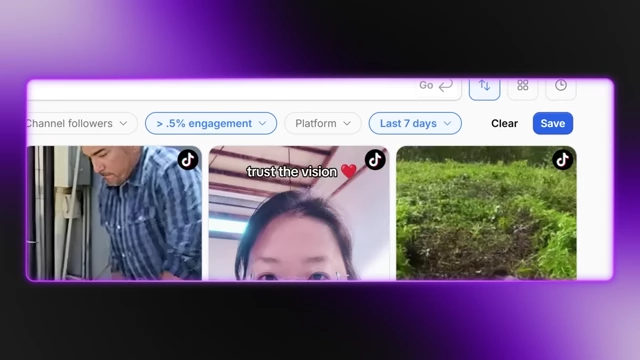
Task: Open the green field video thumbnail
Action: (x=487, y=213)
